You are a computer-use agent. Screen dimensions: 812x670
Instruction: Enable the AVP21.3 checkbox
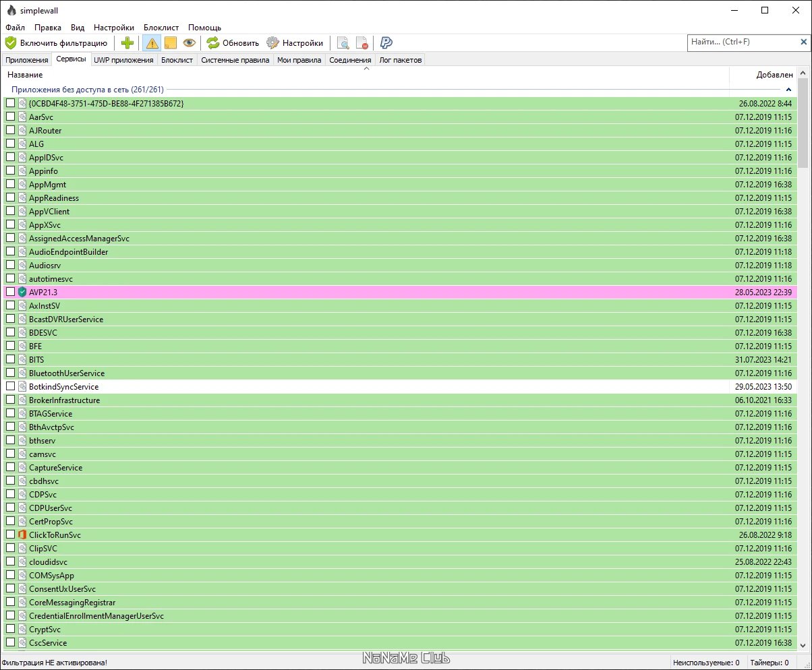pos(10,292)
